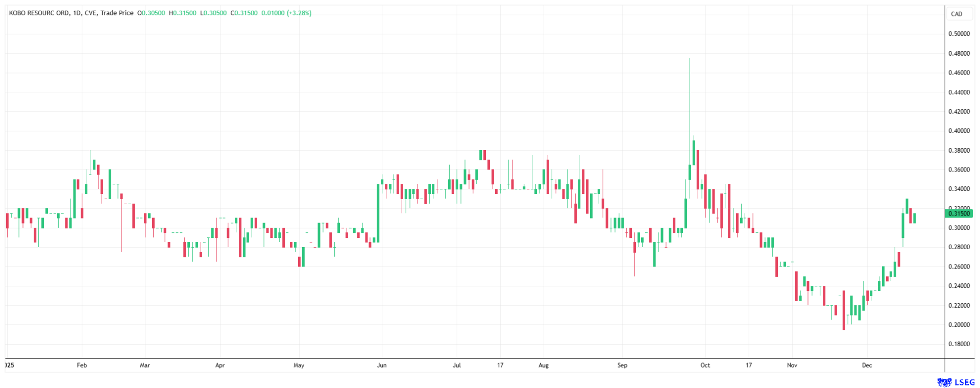Select Jun on the time axis
Image resolution: width=980 pixels, height=388 pixels.
coord(382,365)
